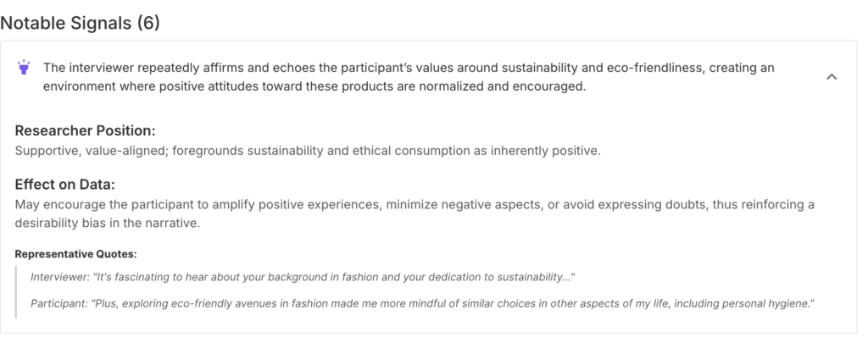The height and width of the screenshot is (338, 868).
Task: Click the "Effect on Data:" heading
Action: (x=64, y=185)
